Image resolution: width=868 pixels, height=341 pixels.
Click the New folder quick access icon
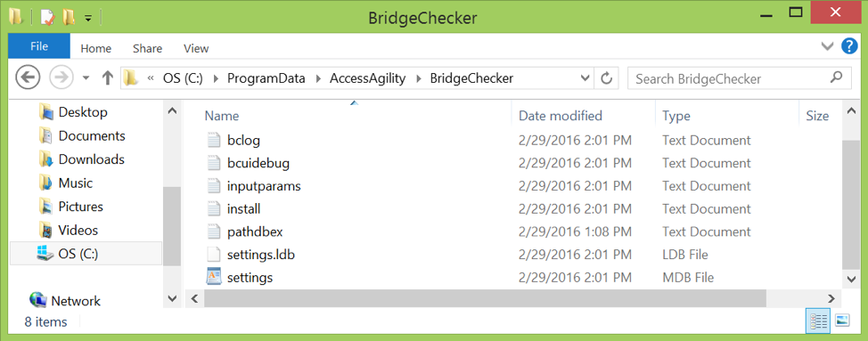[x=69, y=17]
